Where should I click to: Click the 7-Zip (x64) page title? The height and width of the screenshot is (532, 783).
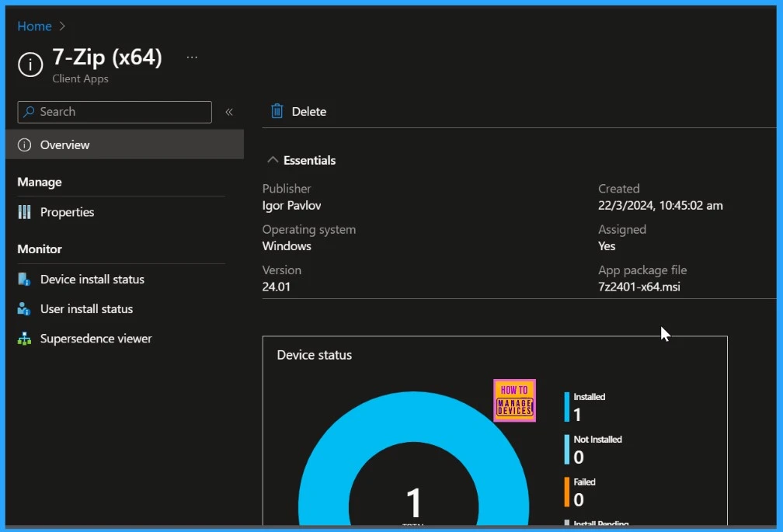[107, 57]
